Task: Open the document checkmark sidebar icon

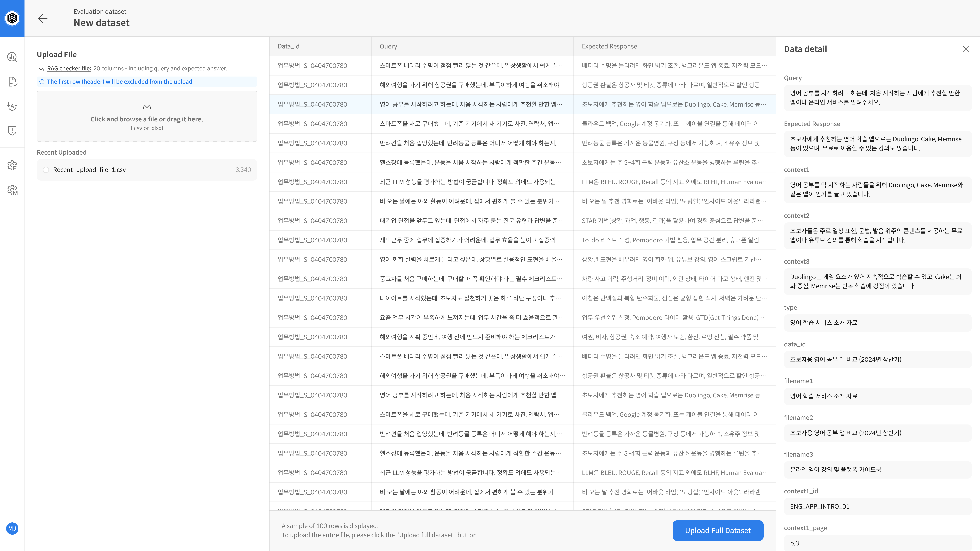Action: pos(12,82)
